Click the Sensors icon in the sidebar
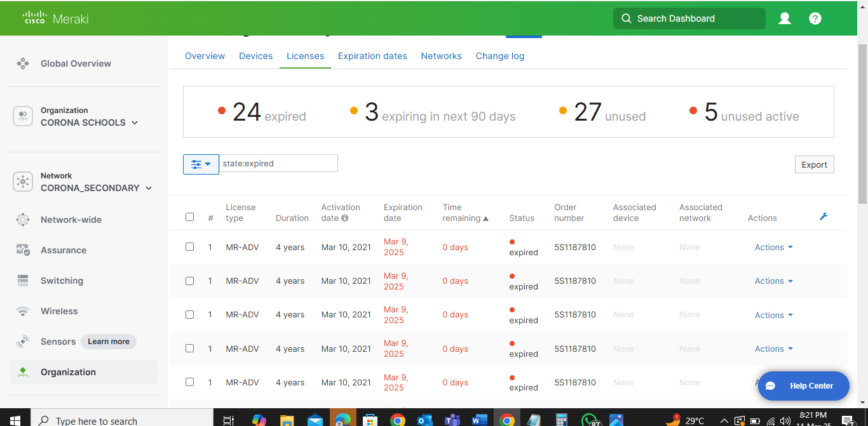 tap(23, 341)
